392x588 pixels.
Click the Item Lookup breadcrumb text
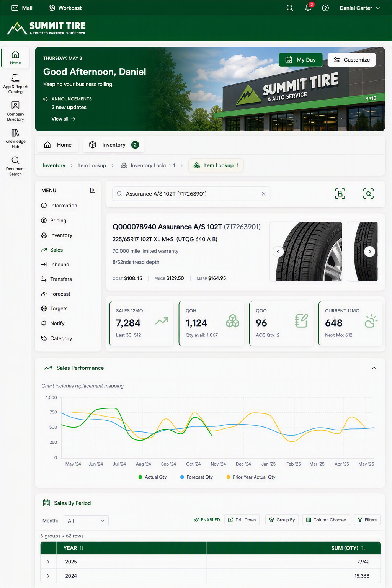point(91,165)
